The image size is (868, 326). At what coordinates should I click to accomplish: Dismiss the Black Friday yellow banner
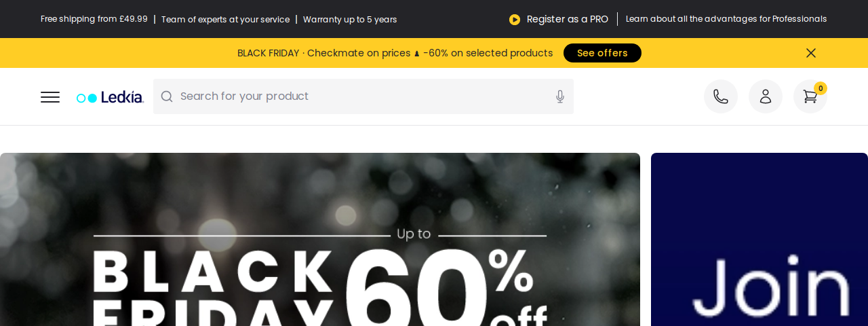pos(811,53)
